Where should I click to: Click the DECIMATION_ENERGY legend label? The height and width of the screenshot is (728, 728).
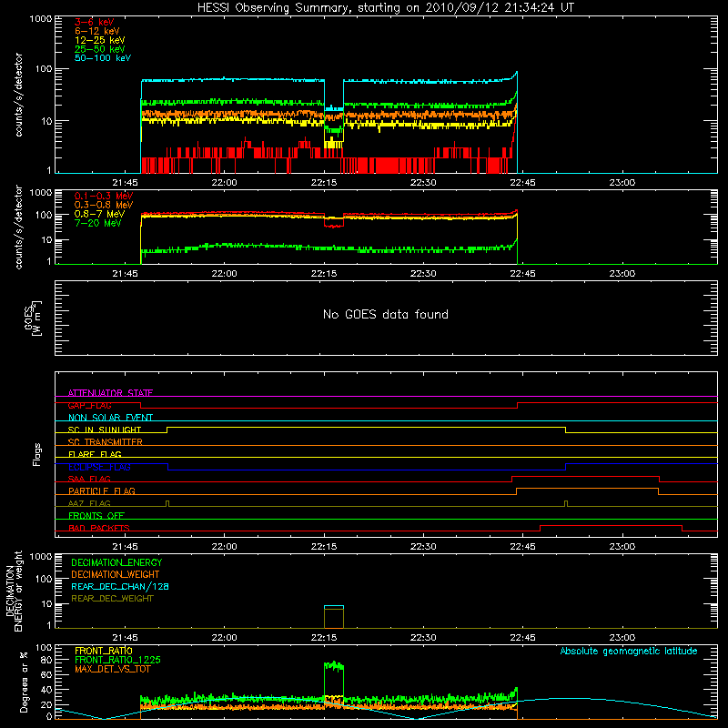[x=116, y=562]
